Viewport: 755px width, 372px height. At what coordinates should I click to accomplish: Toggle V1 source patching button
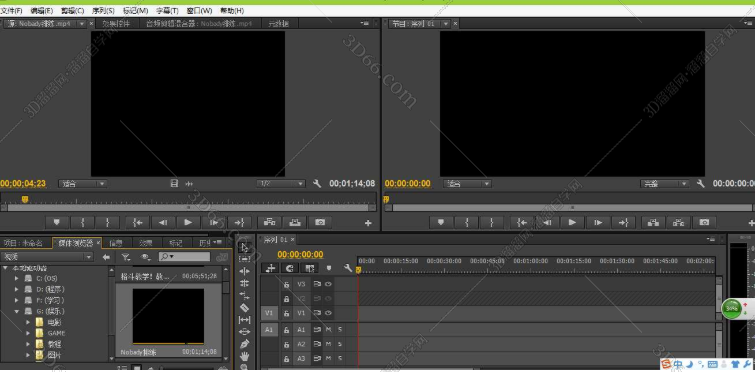269,313
